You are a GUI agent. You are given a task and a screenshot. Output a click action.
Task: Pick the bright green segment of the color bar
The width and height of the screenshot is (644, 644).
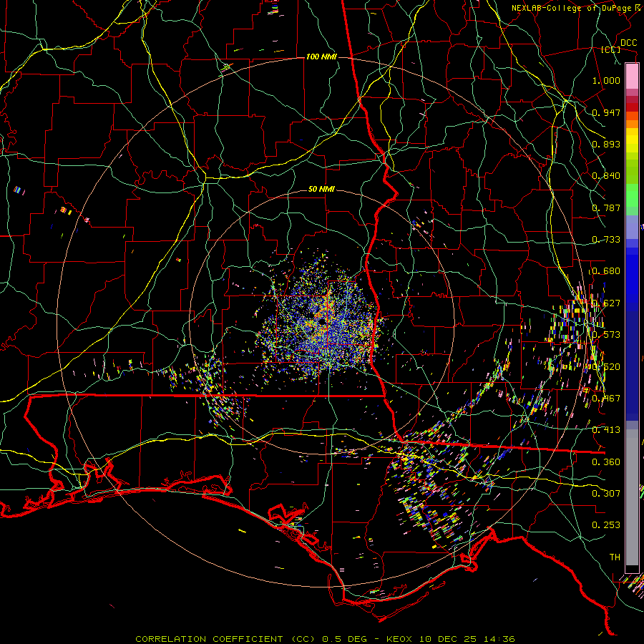(x=632, y=195)
